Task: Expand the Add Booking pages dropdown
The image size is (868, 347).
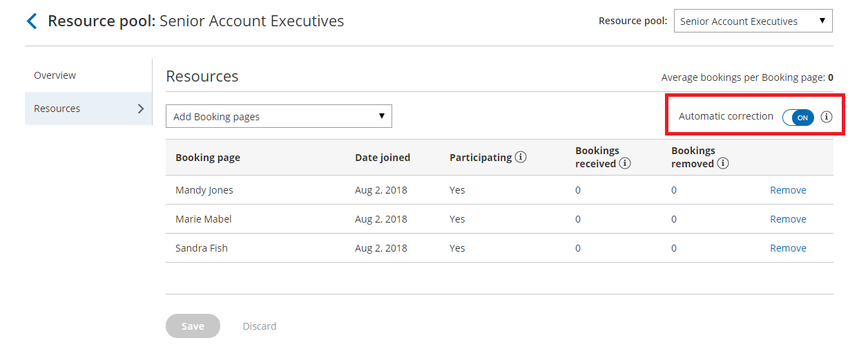Action: pos(278,117)
